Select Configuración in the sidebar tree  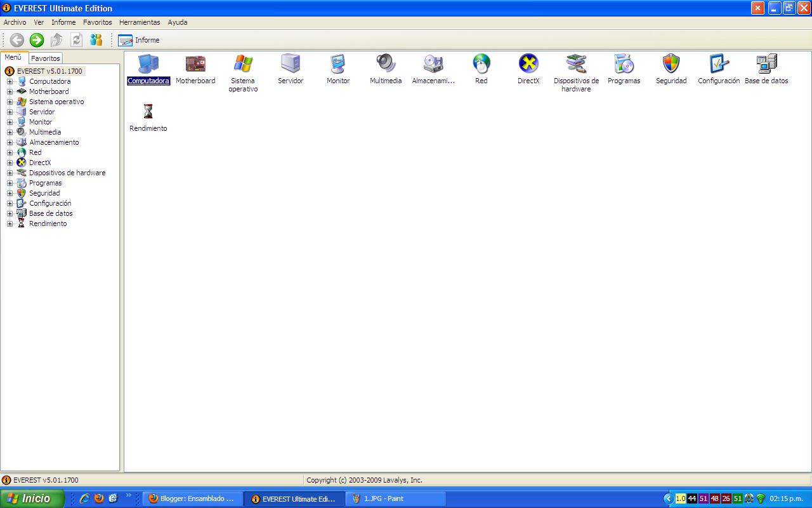tap(50, 203)
